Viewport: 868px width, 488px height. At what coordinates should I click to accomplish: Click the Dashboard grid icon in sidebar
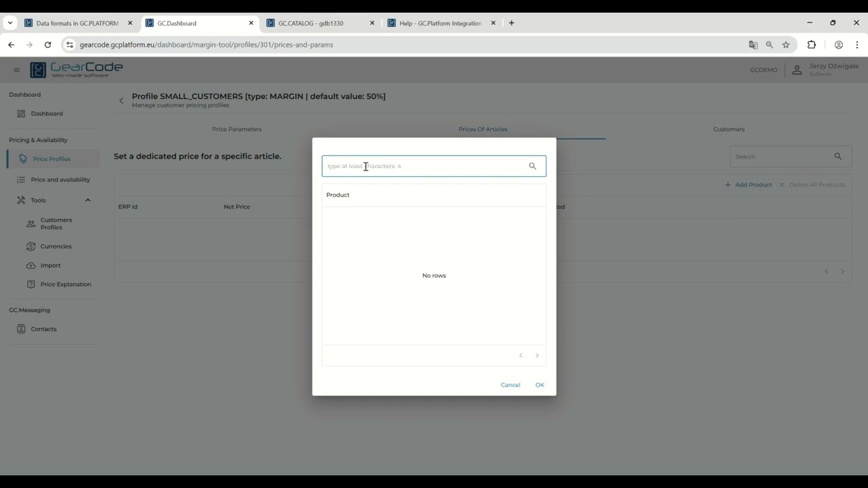coord(21,113)
